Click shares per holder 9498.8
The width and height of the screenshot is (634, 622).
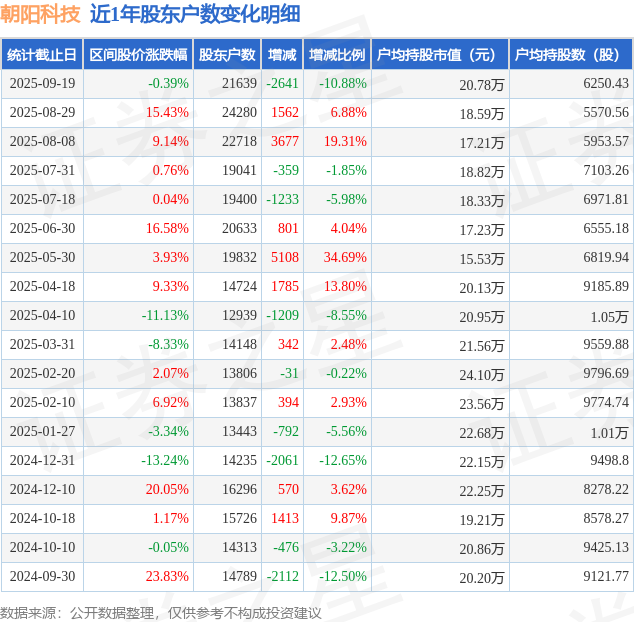609,460
